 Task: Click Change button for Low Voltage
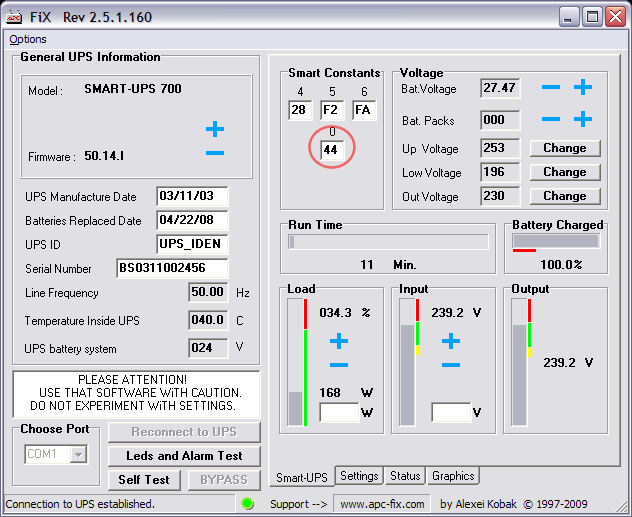click(x=565, y=172)
